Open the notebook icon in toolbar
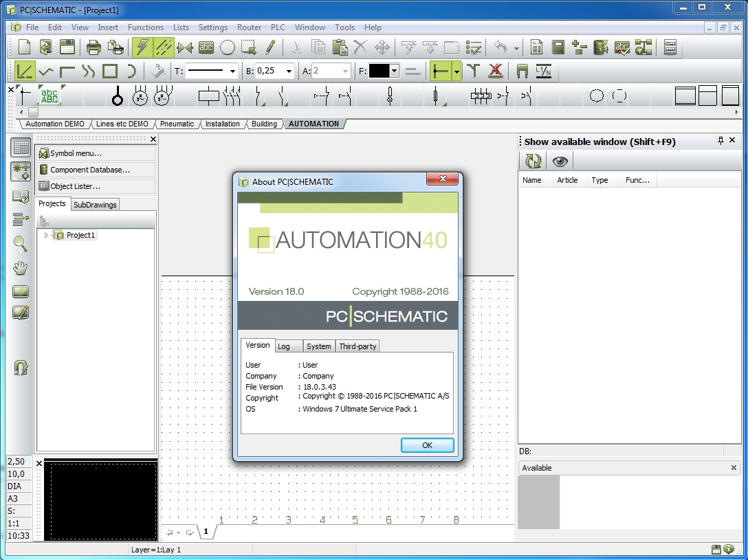 tap(558, 47)
